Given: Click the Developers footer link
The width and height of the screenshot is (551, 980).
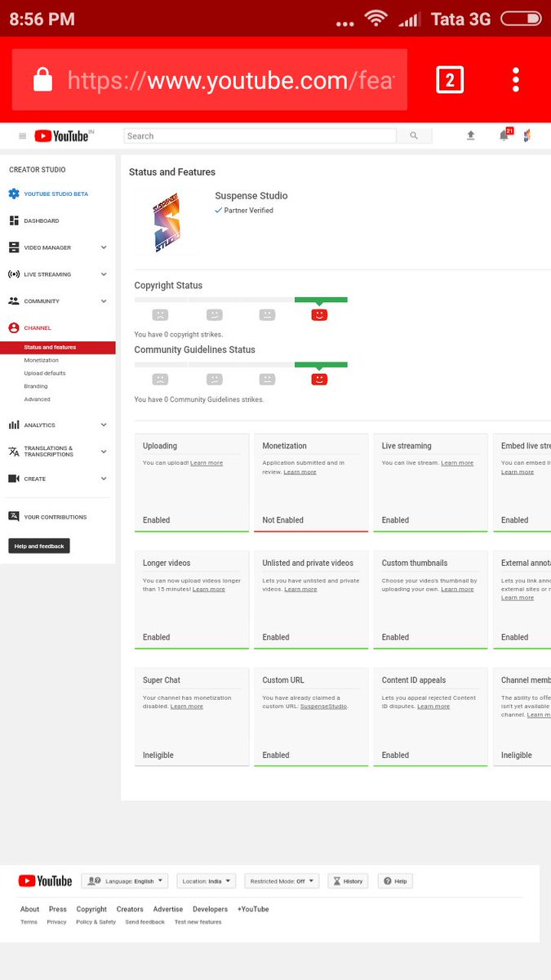Looking at the screenshot, I should coord(210,909).
